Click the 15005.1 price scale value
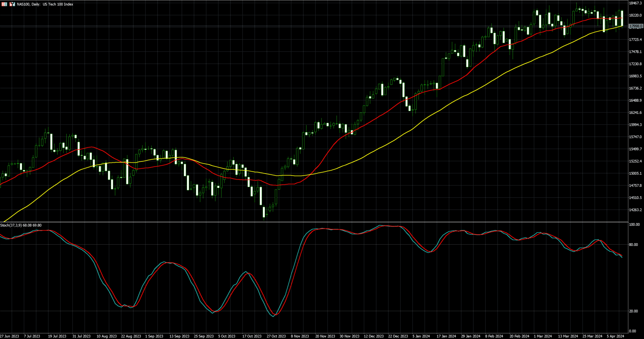Screen dimensions: 644x339 click(x=635, y=173)
